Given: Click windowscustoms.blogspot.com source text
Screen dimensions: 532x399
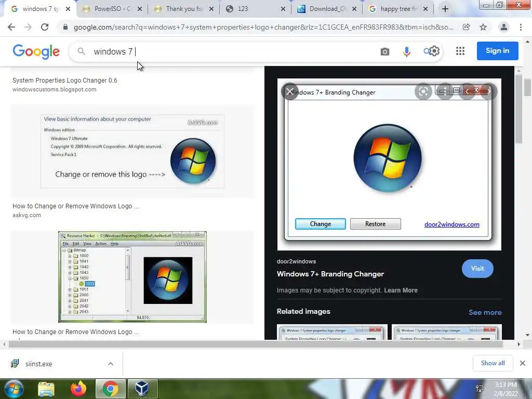Looking at the screenshot, I should click(x=54, y=89).
